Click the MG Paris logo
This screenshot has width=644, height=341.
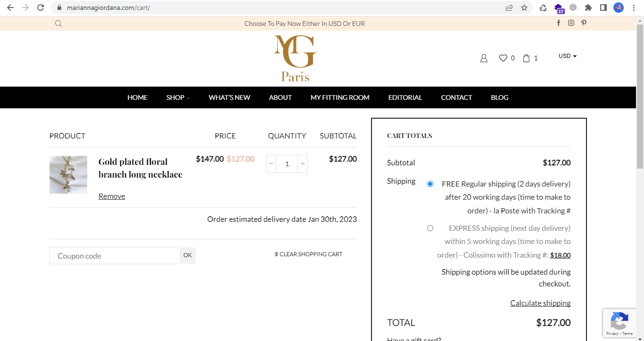[x=295, y=58]
